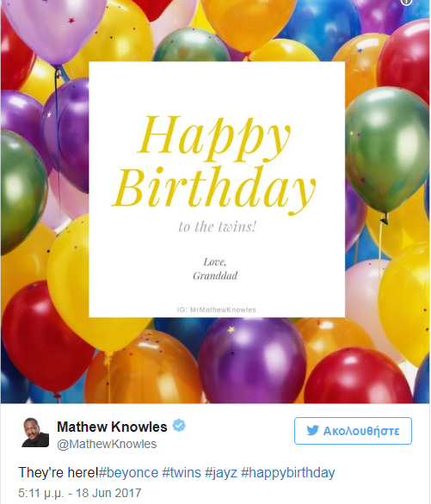Click the tweet text They're here!
This screenshot has height=504, width=431.
click(58, 473)
